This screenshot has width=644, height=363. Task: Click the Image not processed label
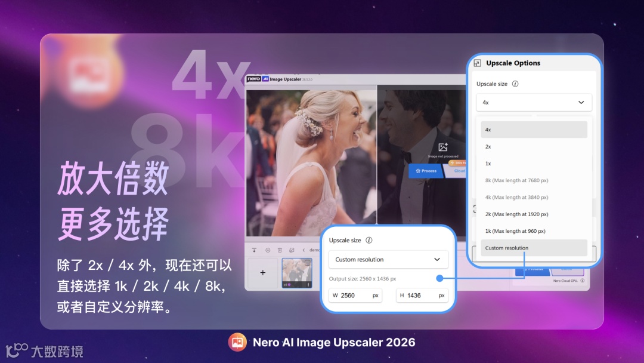(x=442, y=156)
